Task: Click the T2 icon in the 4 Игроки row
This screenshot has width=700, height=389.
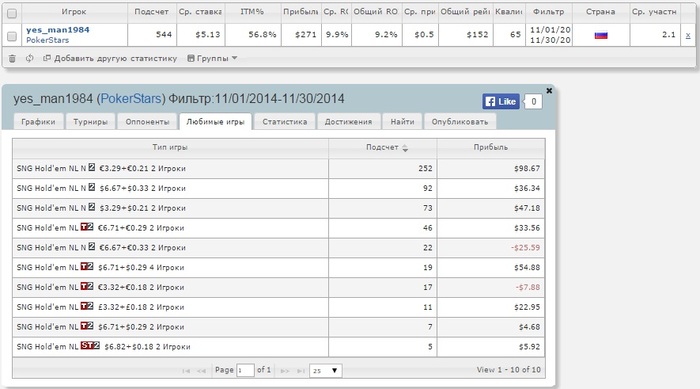Action: click(x=87, y=266)
